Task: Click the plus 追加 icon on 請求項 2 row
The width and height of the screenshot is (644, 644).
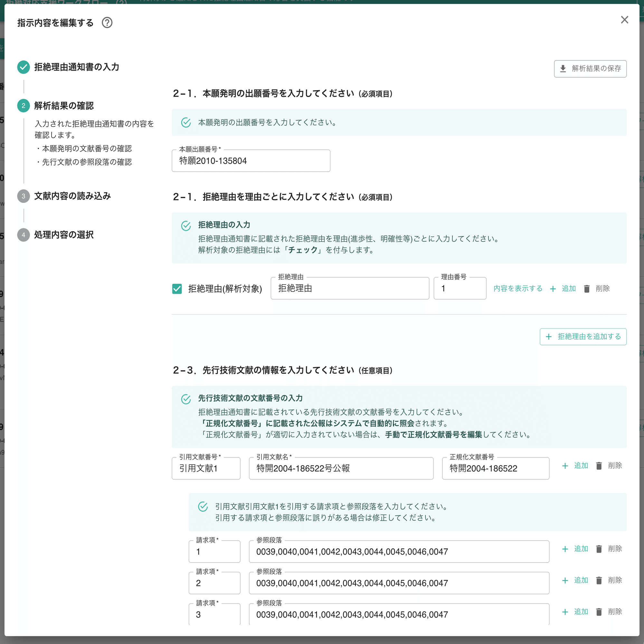Action: click(565, 580)
